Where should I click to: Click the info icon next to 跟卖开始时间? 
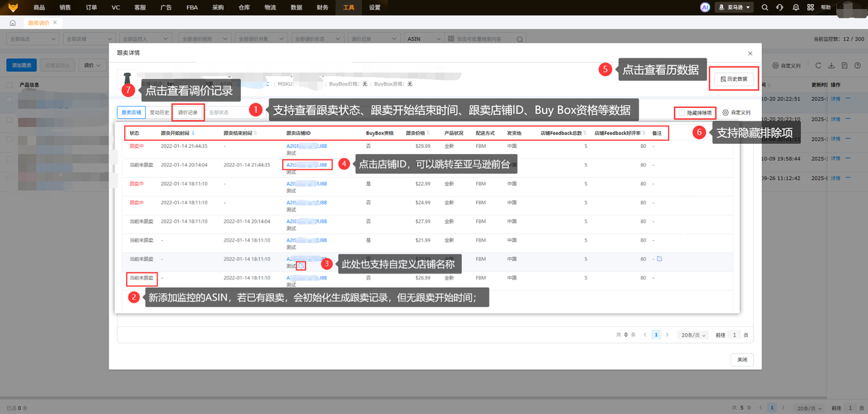coord(194,133)
